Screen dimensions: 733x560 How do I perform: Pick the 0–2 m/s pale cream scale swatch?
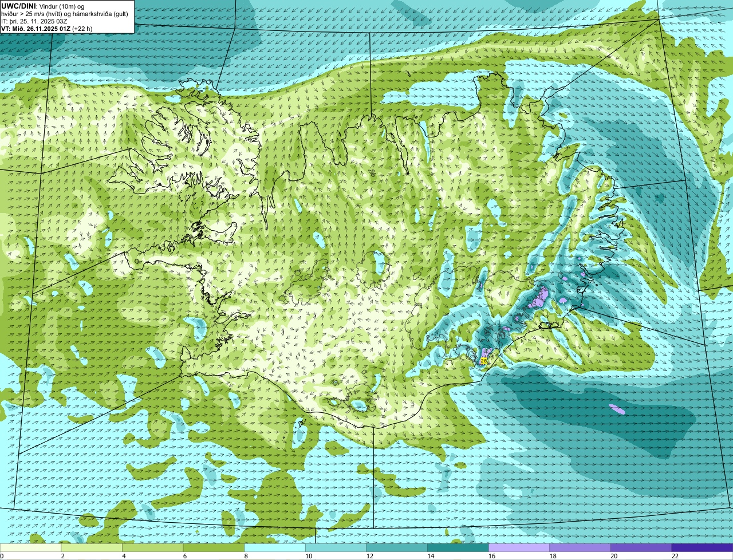[30, 548]
